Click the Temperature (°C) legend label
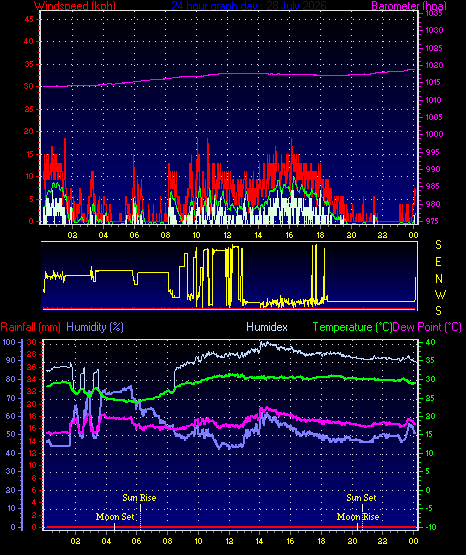466x555 pixels. pyautogui.click(x=352, y=327)
